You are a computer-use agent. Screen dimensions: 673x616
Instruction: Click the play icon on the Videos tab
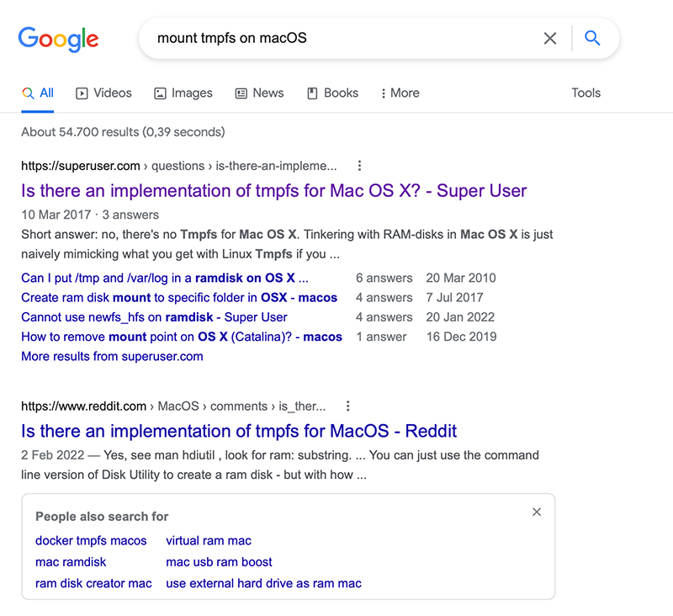[82, 93]
